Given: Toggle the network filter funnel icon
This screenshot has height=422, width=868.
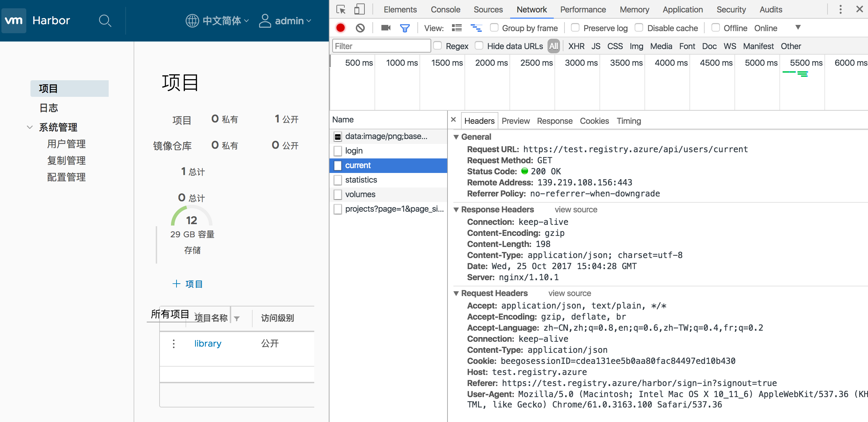Looking at the screenshot, I should pyautogui.click(x=405, y=28).
